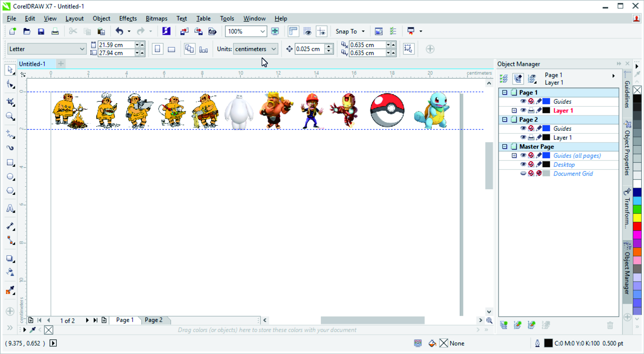Toggle printing of Page 2 Layer 1

531,137
